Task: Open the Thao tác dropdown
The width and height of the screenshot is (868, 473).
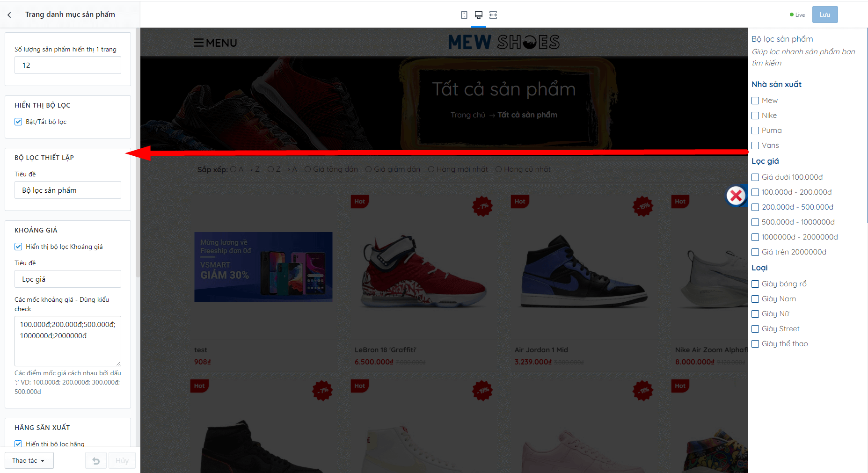Action: click(x=29, y=461)
